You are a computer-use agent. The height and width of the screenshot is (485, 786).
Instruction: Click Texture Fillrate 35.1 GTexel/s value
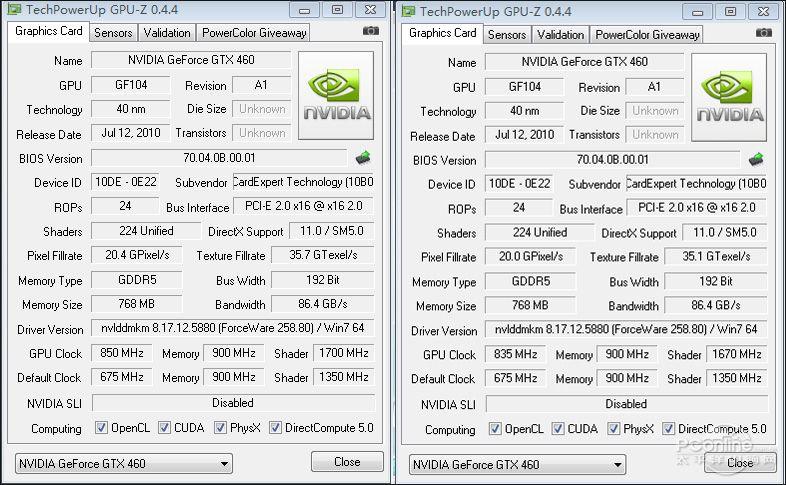click(x=716, y=257)
